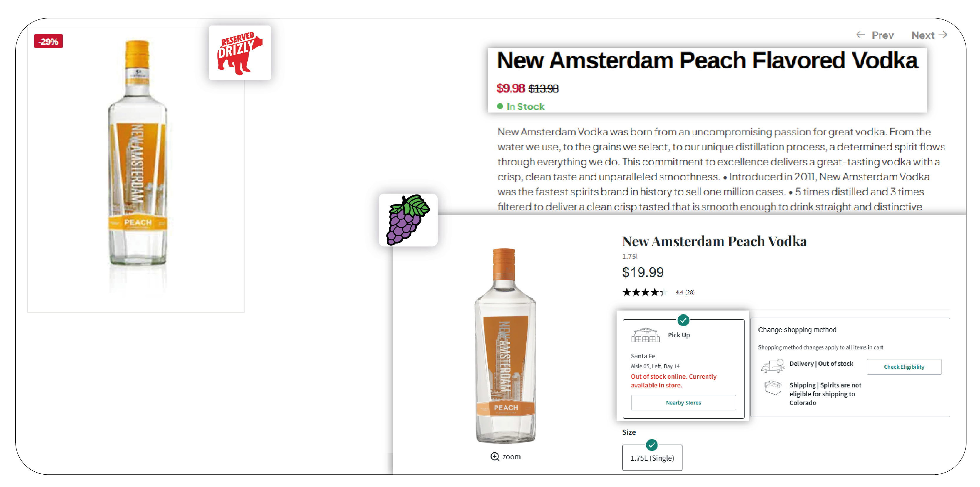Click the Reserved Drizly bear logo
This screenshot has height=487, width=980.
pos(240,53)
